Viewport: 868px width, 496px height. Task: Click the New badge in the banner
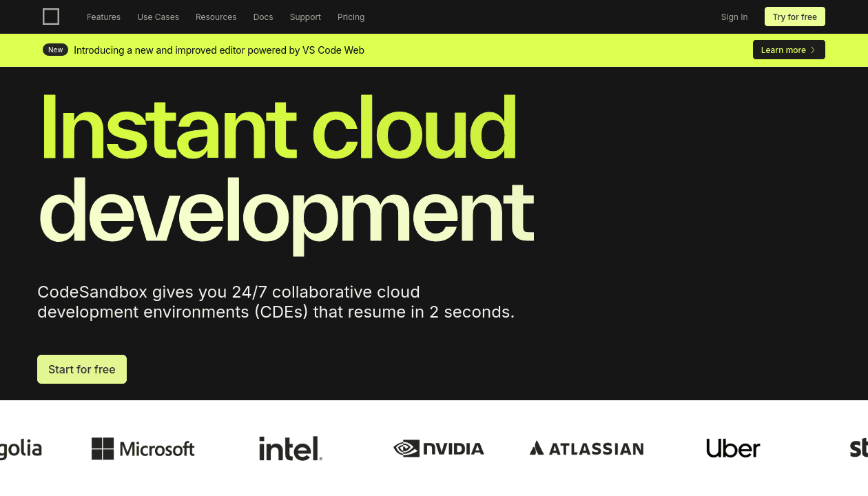[55, 50]
